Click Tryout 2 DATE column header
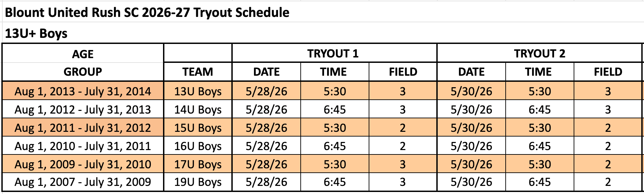Viewport: 644px width, 194px height. (x=471, y=72)
